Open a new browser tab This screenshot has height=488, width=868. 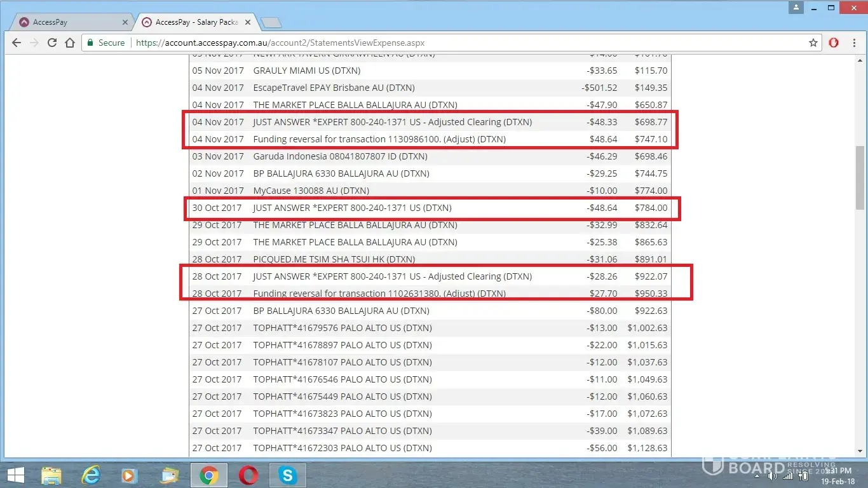coord(271,23)
